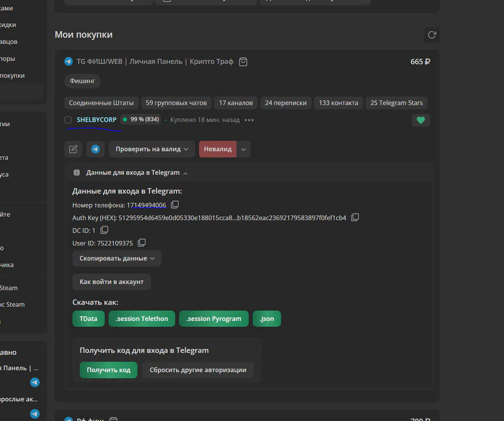504x421 pixels.
Task: Click the green Получить код button
Action: (x=109, y=370)
